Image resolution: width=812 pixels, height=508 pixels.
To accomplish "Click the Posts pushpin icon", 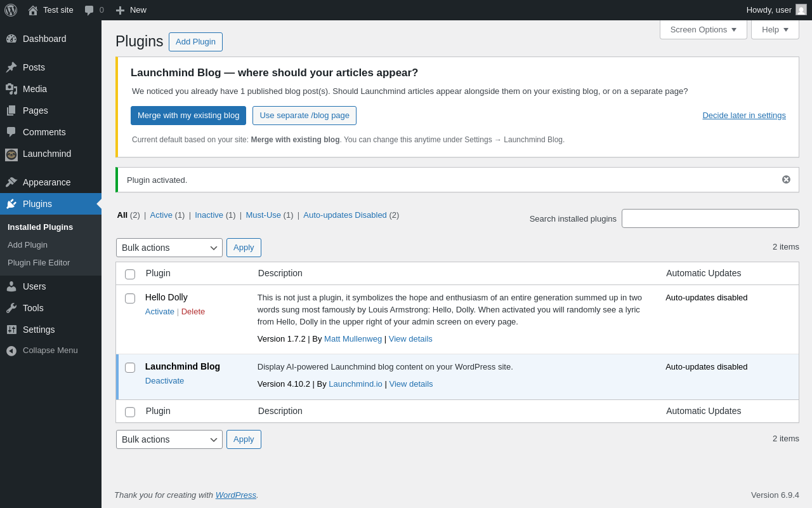I will pyautogui.click(x=11, y=67).
